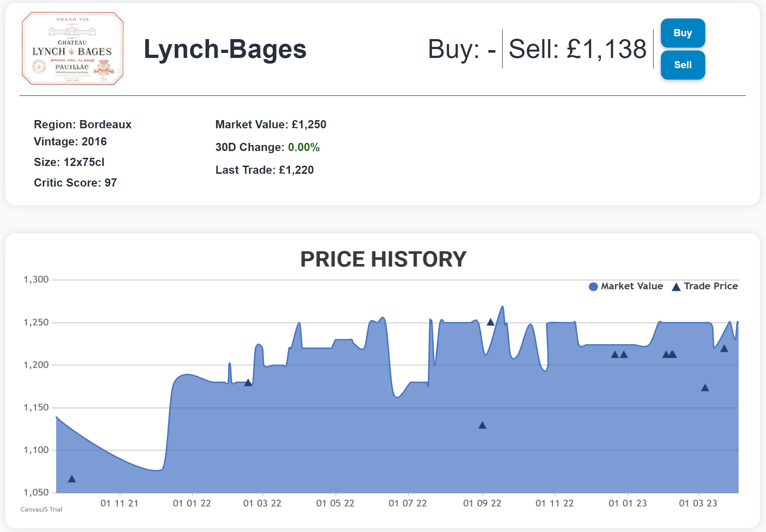The height and width of the screenshot is (532, 766).
Task: Click the 01 03 23 x-axis label
Action: [x=698, y=503]
